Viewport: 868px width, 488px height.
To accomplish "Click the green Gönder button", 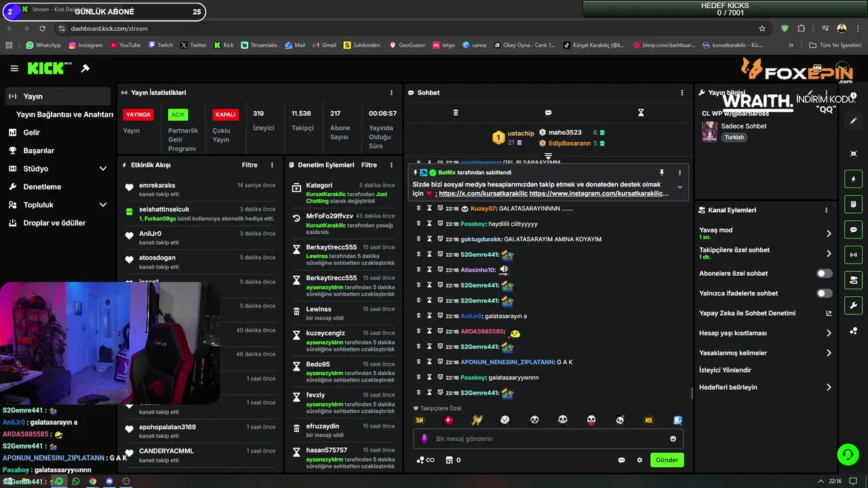I will 667,460.
